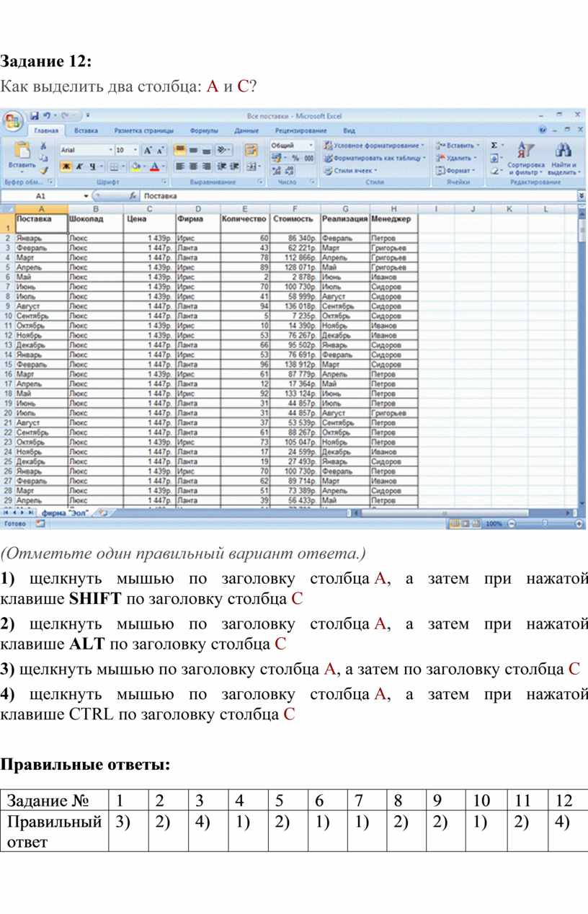The width and height of the screenshot is (588, 914).
Task: Click the round Office button
Action: [x=12, y=121]
